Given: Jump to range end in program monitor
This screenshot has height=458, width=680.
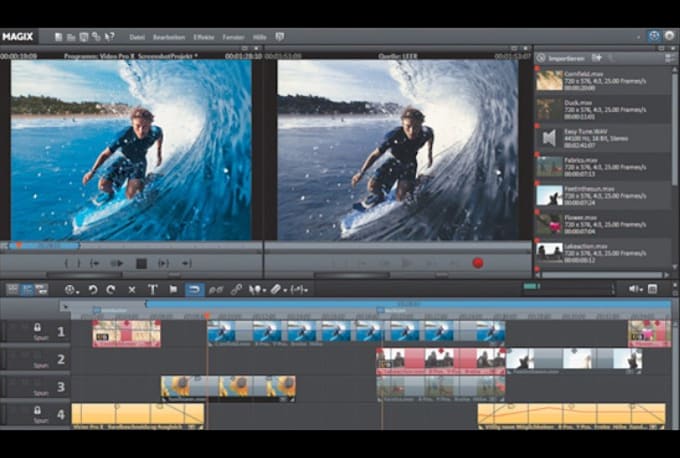Looking at the screenshot, I should (x=163, y=263).
